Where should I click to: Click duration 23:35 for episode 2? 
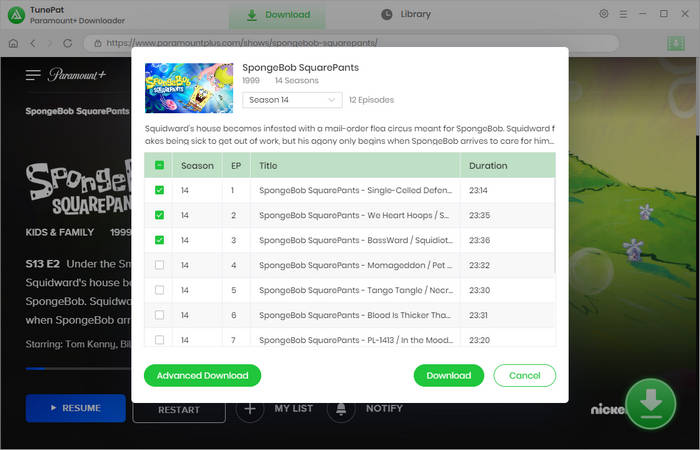(479, 215)
